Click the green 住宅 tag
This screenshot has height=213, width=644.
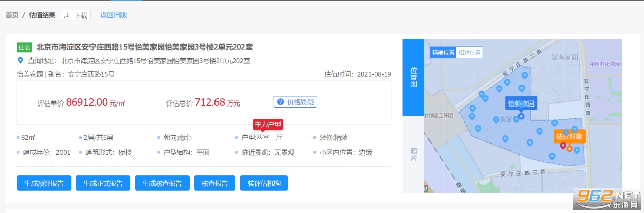[24, 47]
